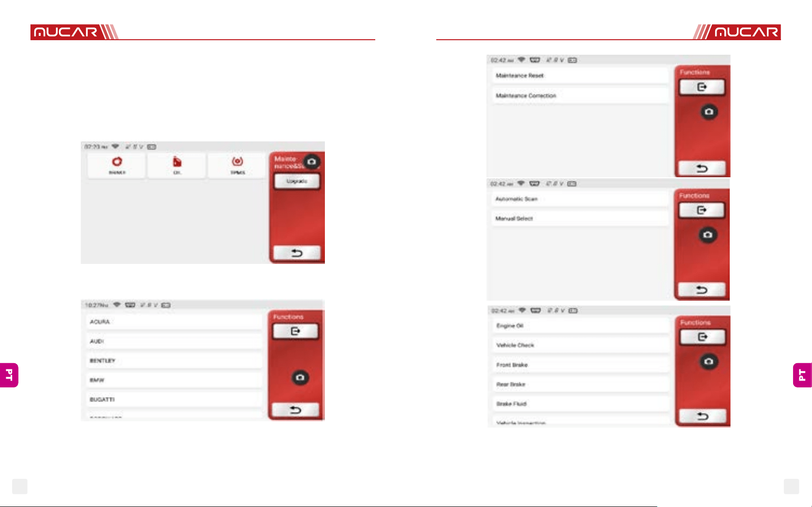Tap exit icon on the ACURA list screen

coord(295,331)
